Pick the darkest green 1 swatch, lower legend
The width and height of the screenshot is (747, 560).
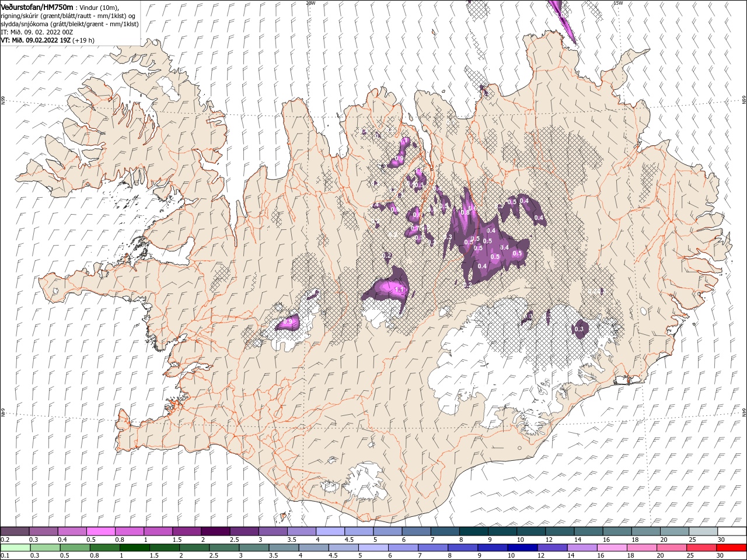pos(135,548)
